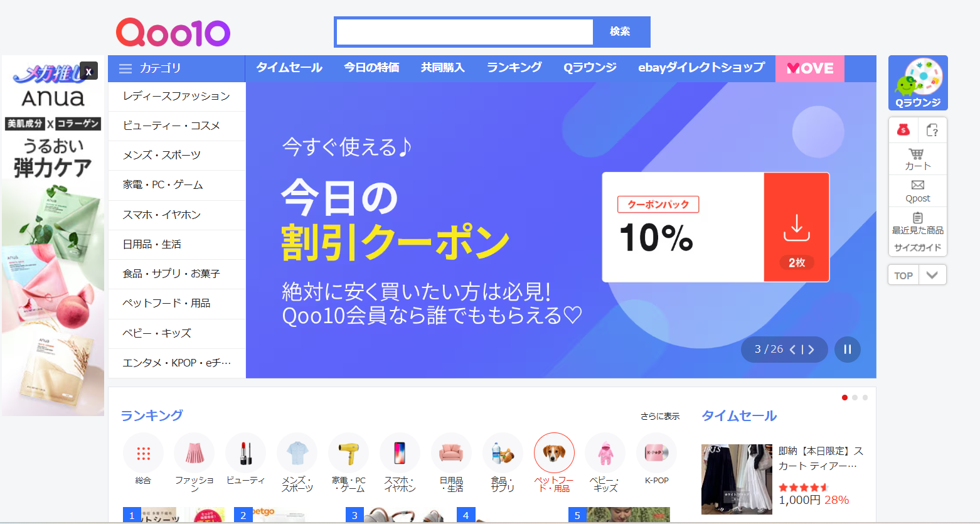The width and height of the screenshot is (980, 524).
Task: Open the タイムセール navigation tab
Action: click(x=289, y=68)
